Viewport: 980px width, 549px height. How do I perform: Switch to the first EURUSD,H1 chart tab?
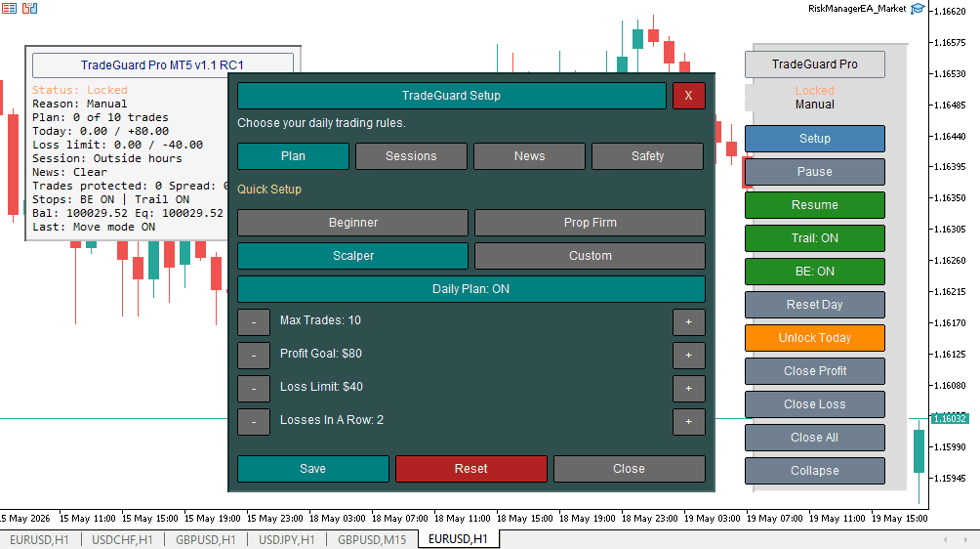coord(39,539)
